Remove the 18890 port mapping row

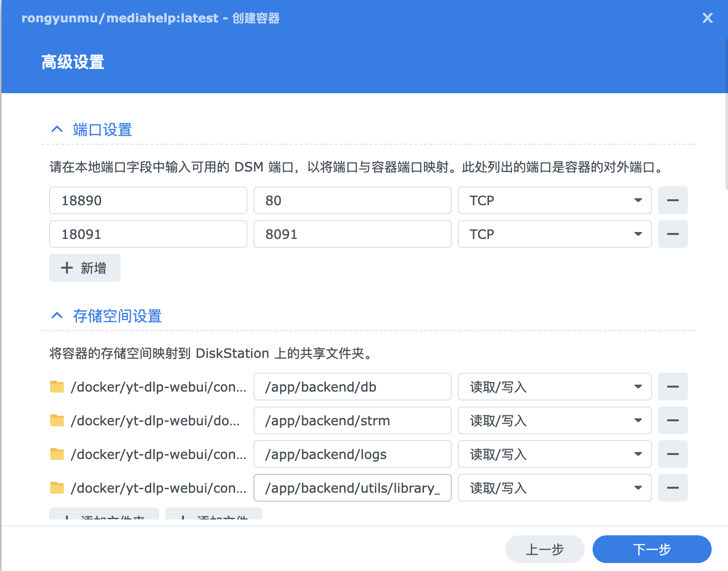672,200
